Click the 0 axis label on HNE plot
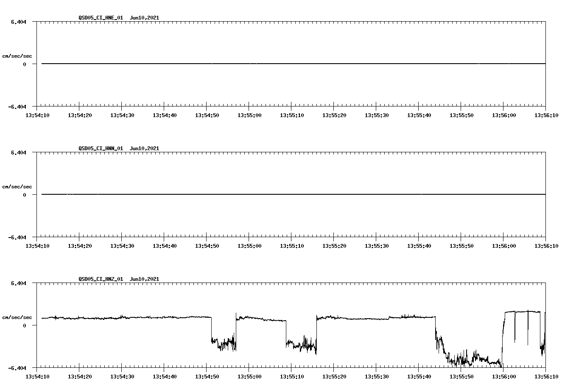 pos(25,64)
